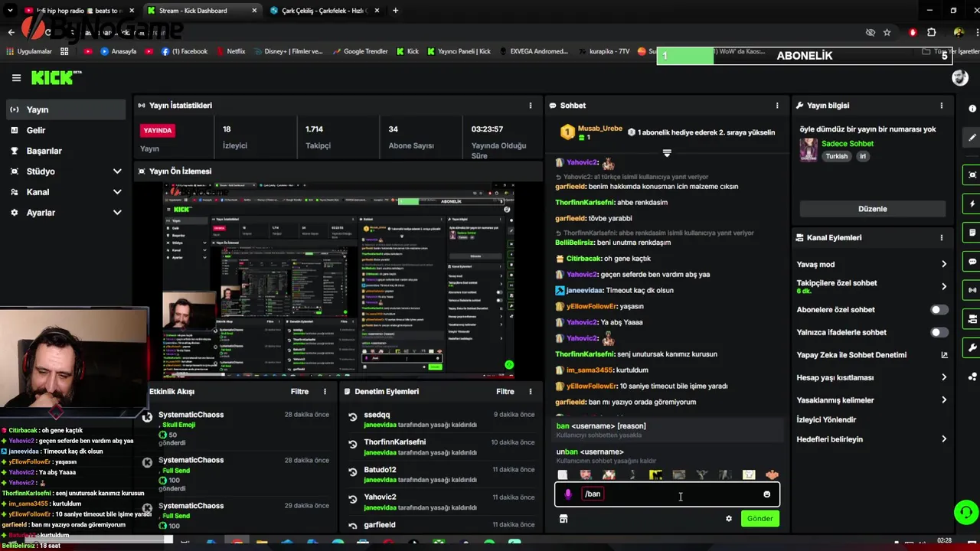The width and height of the screenshot is (980, 551).
Task: Open Takipçilere özel sohbet options
Action: tap(872, 286)
